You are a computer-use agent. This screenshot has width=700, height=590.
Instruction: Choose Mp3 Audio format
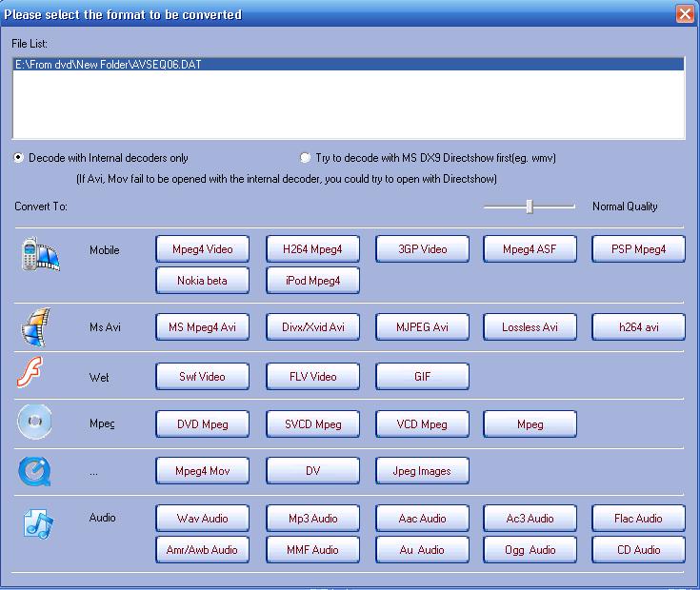click(312, 519)
